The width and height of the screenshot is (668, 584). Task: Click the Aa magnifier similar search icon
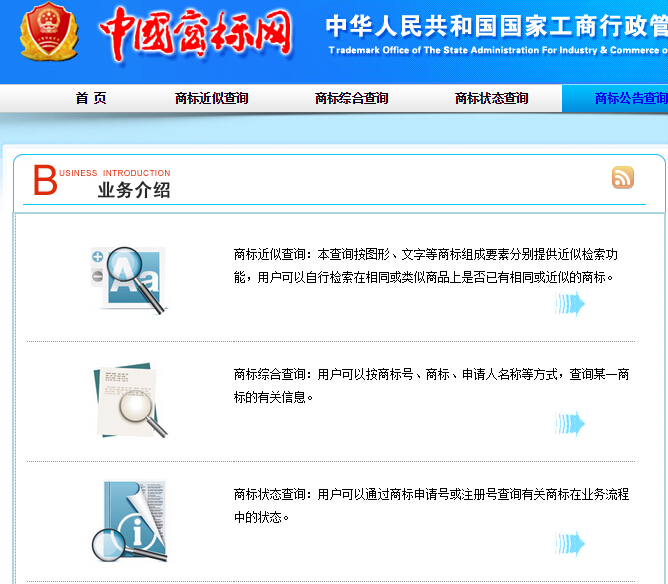point(130,280)
